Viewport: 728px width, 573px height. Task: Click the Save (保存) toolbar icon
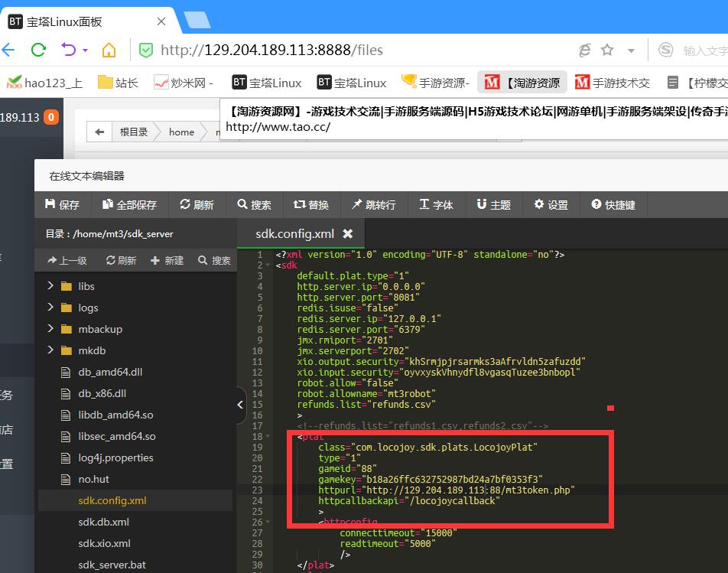pyautogui.click(x=62, y=204)
